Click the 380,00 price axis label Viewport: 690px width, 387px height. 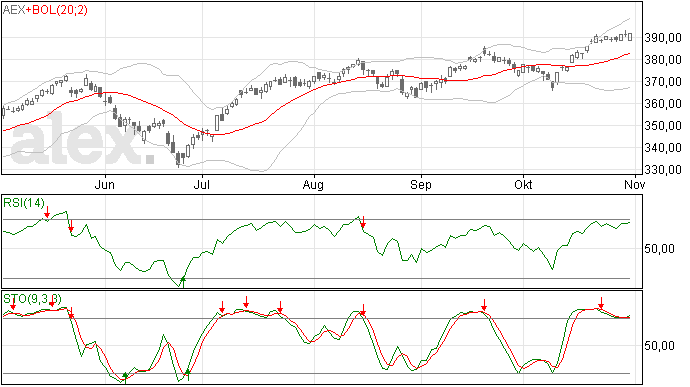(x=663, y=60)
